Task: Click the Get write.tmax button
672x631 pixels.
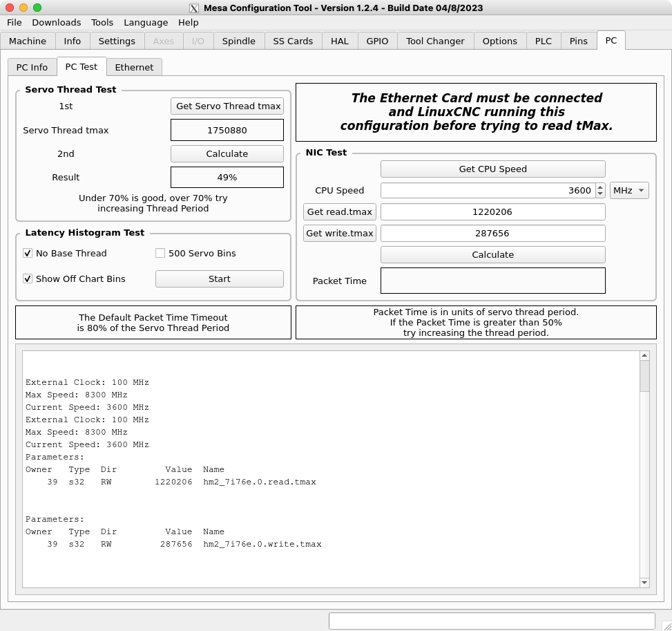Action: pos(339,233)
